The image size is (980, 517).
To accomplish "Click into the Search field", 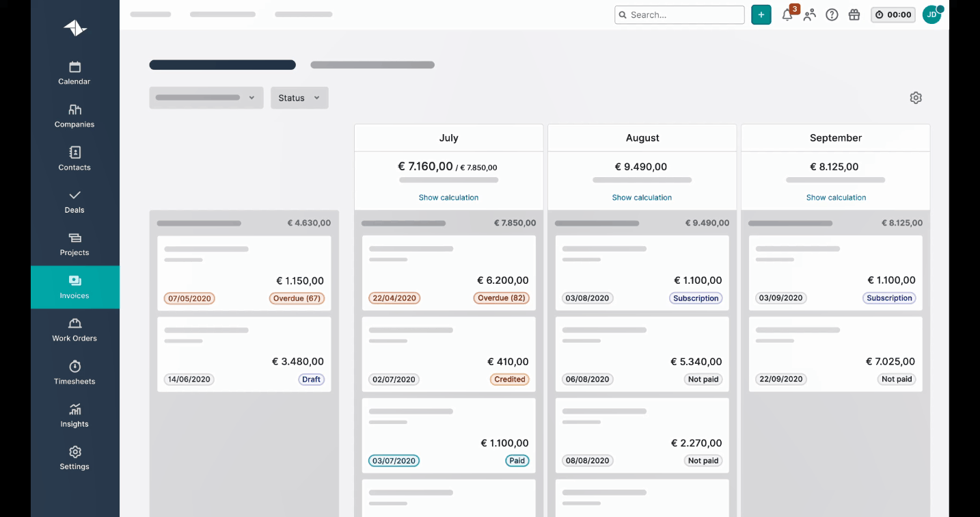I will tap(679, 15).
